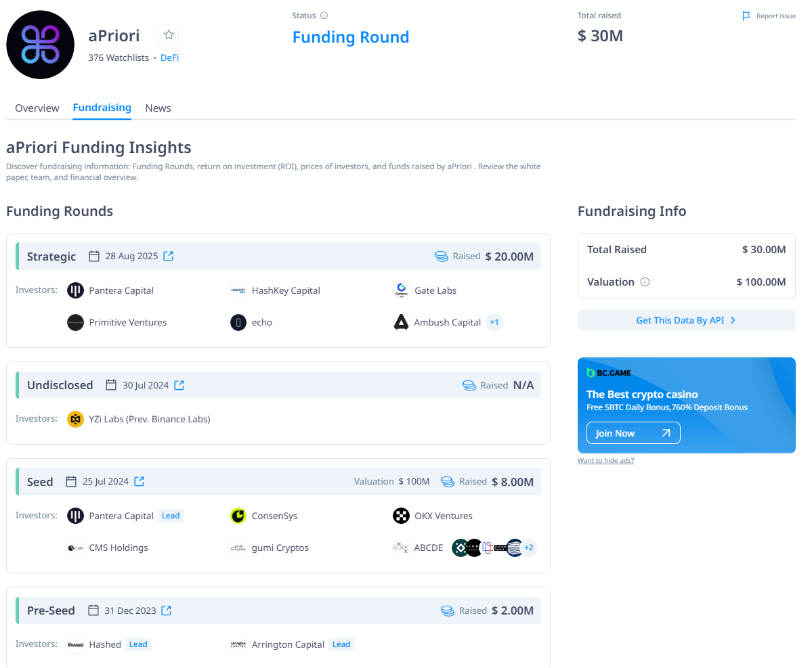Viewport: 812px width, 668px height.
Task: Open Undisclosed round external source link
Action: 179,385
